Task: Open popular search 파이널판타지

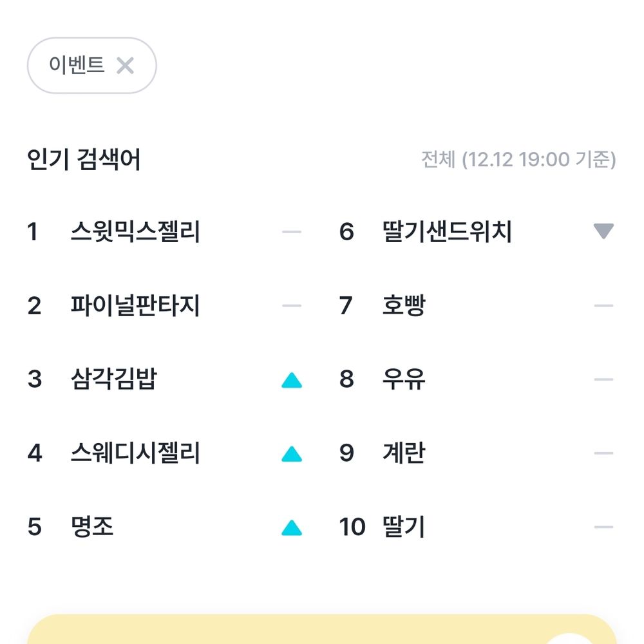Action: (135, 305)
